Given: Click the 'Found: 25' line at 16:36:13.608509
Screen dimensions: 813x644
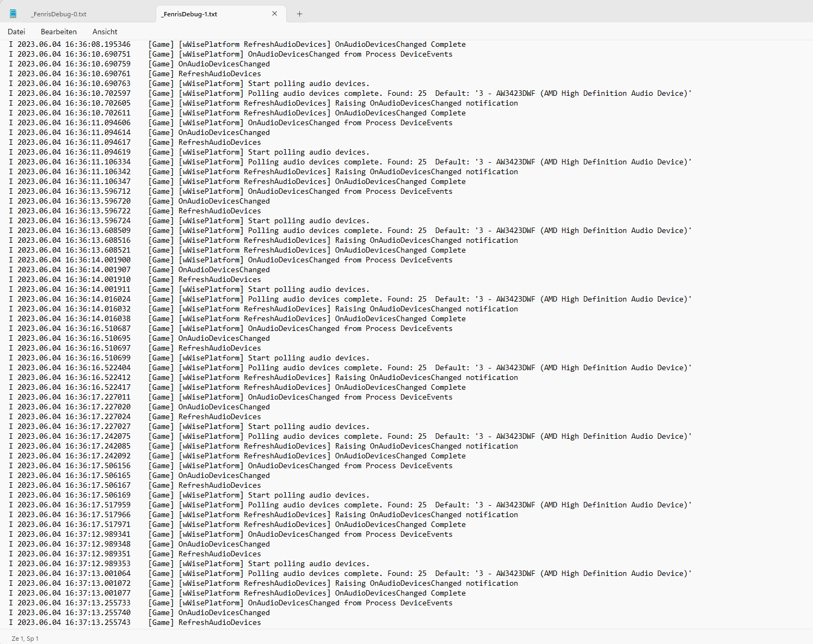Looking at the screenshot, I should click(350, 231).
